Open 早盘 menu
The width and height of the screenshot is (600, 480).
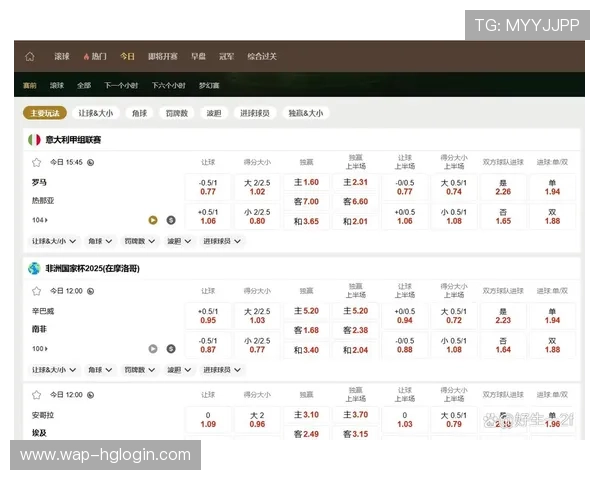[198, 57]
